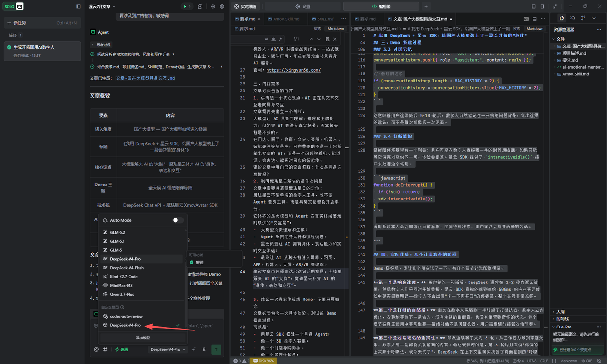607x364 pixels.
Task: Expand 结合要求.md step chevron
Action: [221, 67]
